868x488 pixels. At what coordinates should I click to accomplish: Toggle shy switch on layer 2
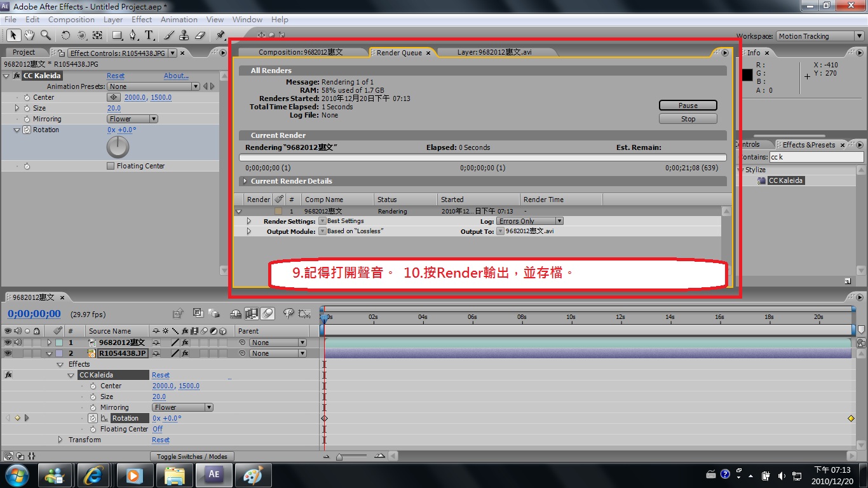[156, 353]
